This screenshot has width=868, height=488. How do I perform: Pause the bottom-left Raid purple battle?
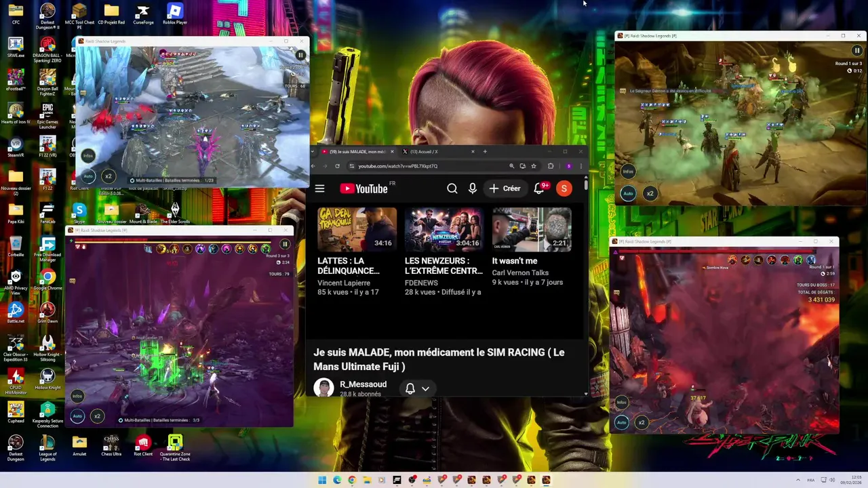click(285, 244)
